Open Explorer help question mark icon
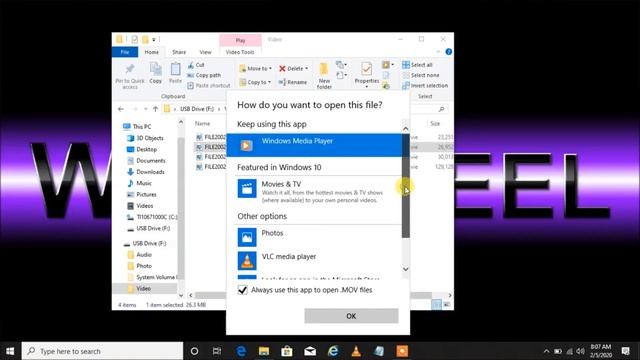The image size is (640, 360). tap(449, 52)
